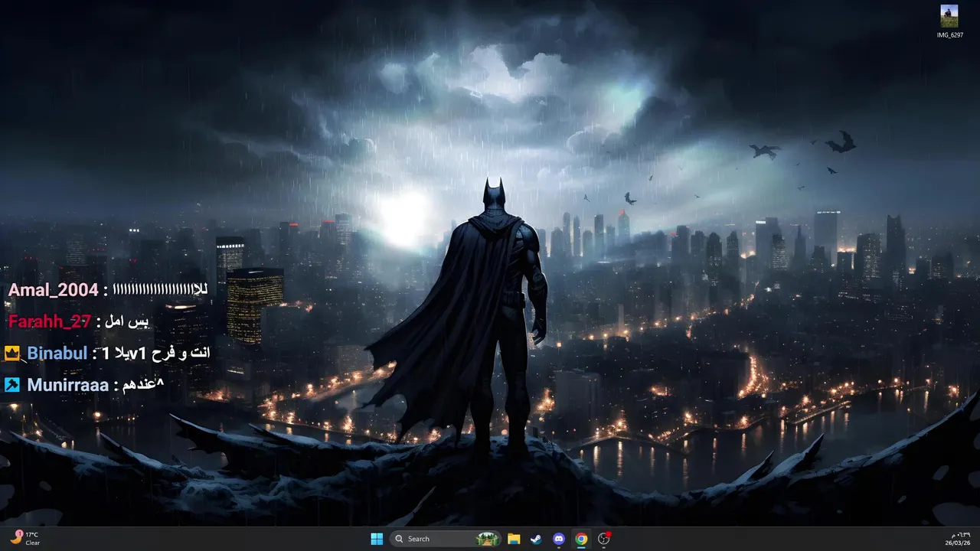This screenshot has height=551, width=980.
Task: Click the IMG_6297 file name label
Action: [x=949, y=35]
